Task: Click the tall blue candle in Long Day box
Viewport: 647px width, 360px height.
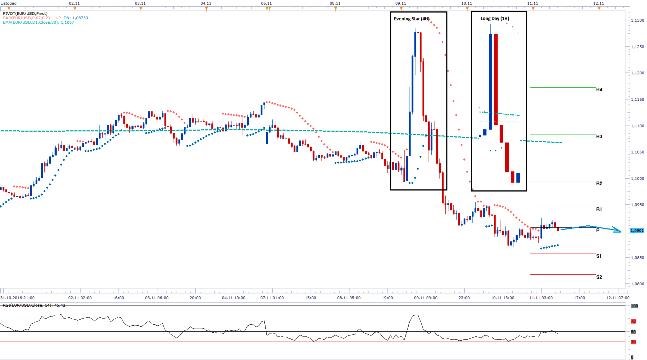Action: pos(491,81)
